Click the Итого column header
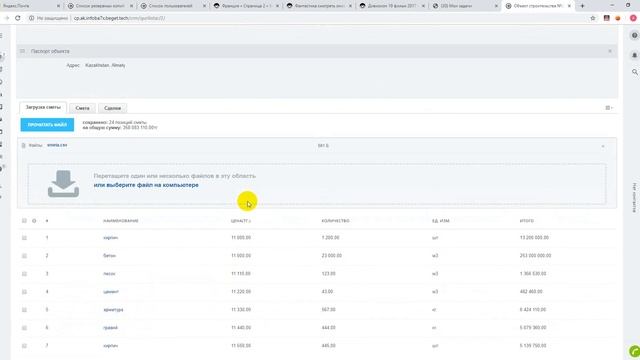 [x=527, y=221]
